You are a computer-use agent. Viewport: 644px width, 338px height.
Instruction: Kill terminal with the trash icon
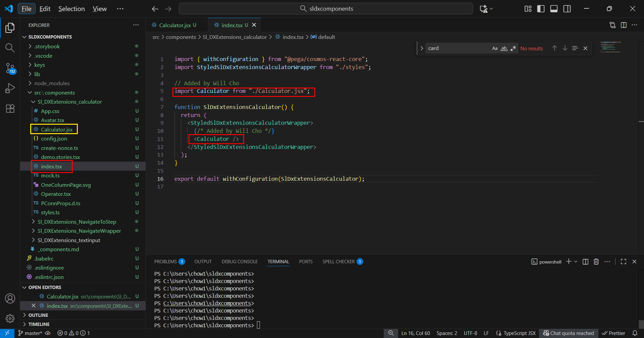(x=596, y=262)
